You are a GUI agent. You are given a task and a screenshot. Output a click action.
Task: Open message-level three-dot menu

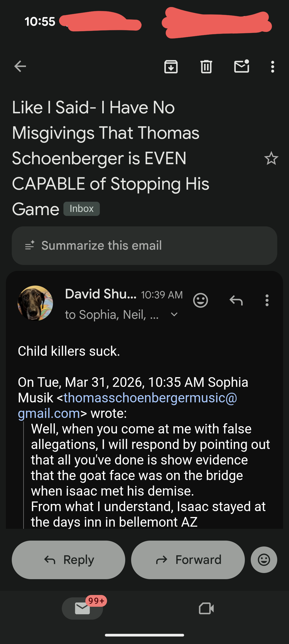[267, 300]
